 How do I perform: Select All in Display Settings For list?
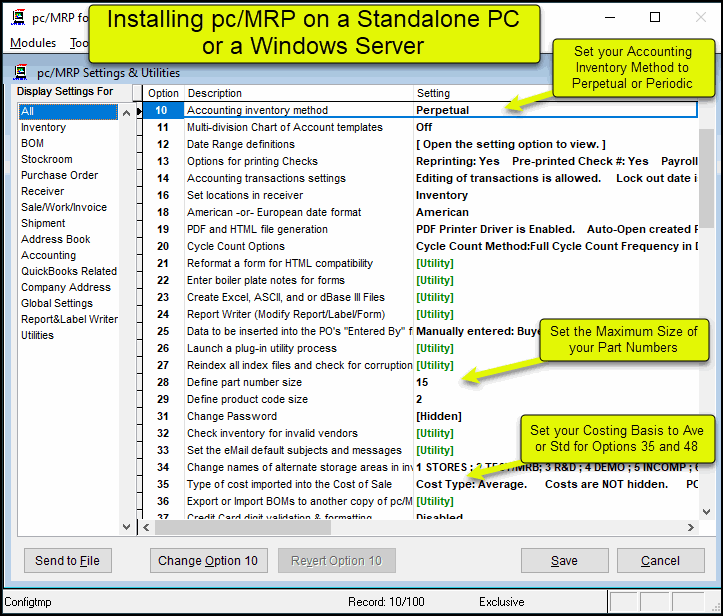68,111
